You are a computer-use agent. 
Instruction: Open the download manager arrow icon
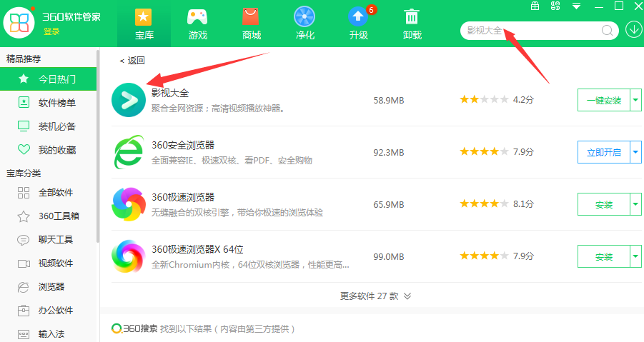634,30
